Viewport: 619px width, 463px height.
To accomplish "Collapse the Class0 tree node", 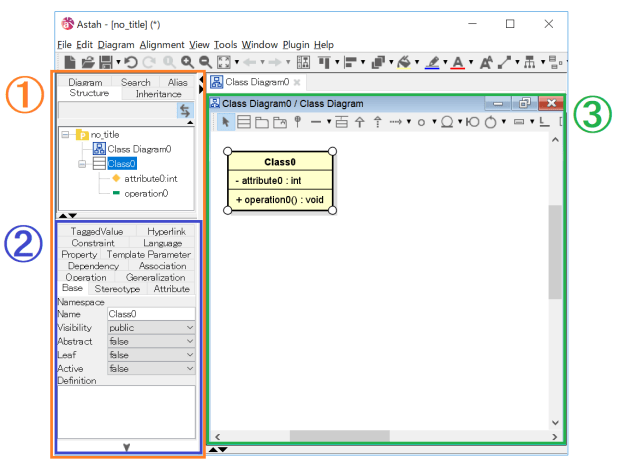I will point(84,163).
